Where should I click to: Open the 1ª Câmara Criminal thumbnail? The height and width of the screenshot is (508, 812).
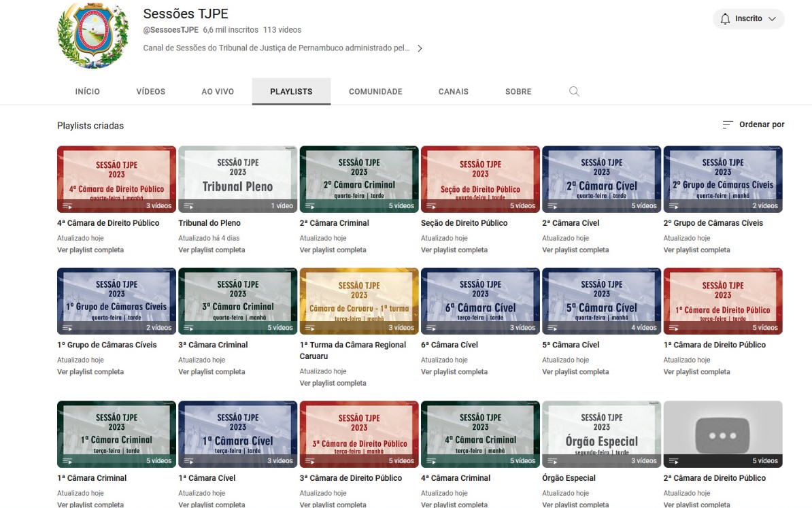pos(116,434)
